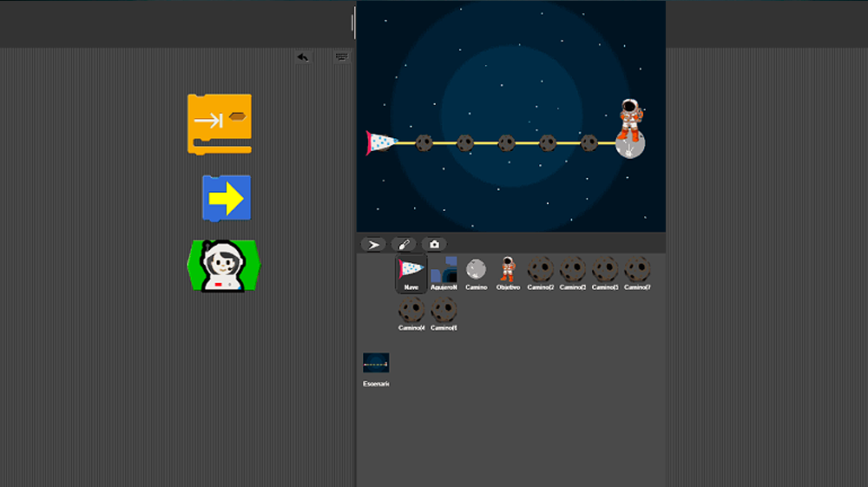Select the orange repeat-until block
This screenshot has height=487, width=868.
[x=219, y=123]
